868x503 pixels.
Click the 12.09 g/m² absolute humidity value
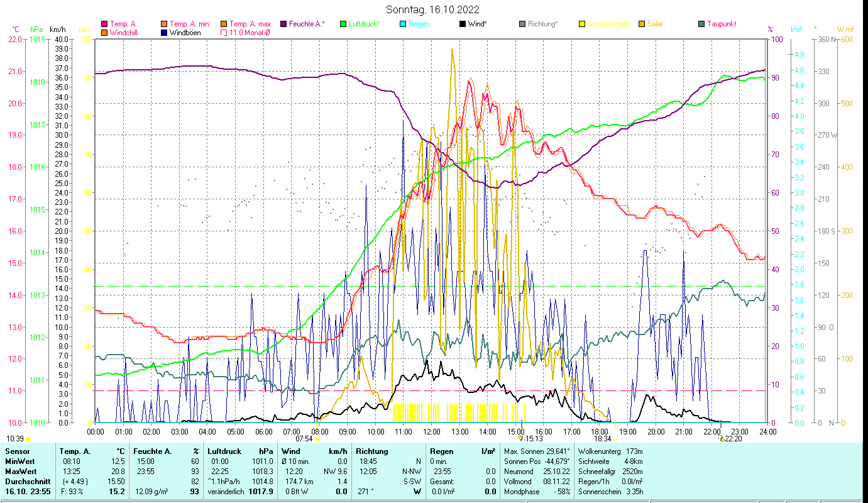pyautogui.click(x=151, y=491)
